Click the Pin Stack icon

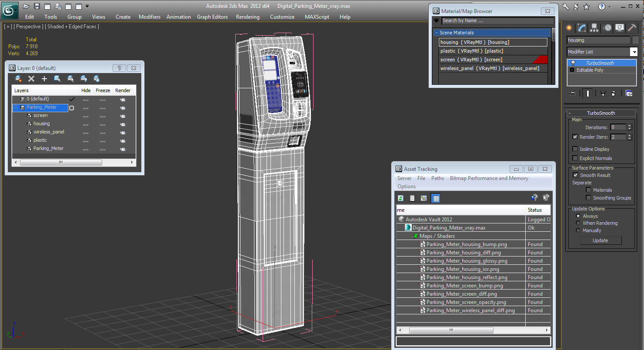coord(572,93)
